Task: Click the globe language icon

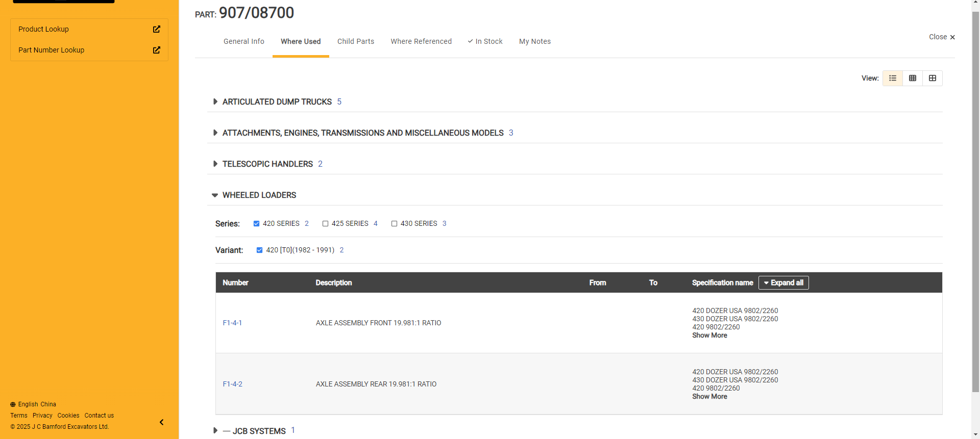Action: pyautogui.click(x=13, y=404)
